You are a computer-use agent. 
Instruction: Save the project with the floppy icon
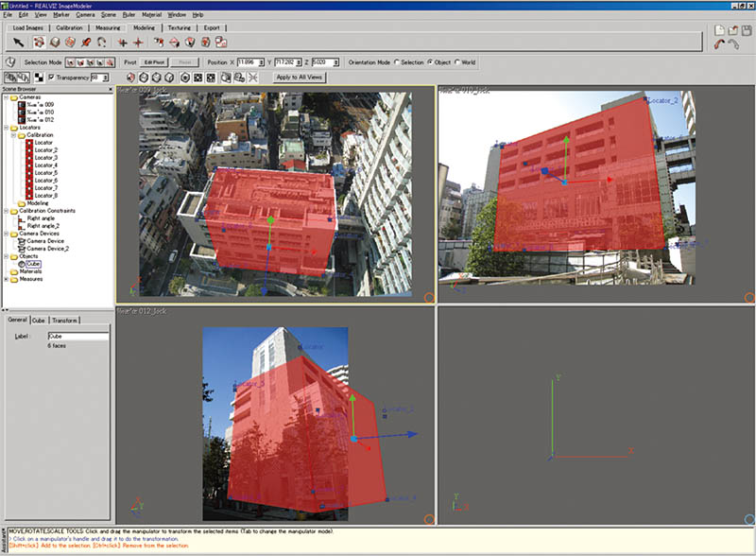pyautogui.click(x=747, y=30)
